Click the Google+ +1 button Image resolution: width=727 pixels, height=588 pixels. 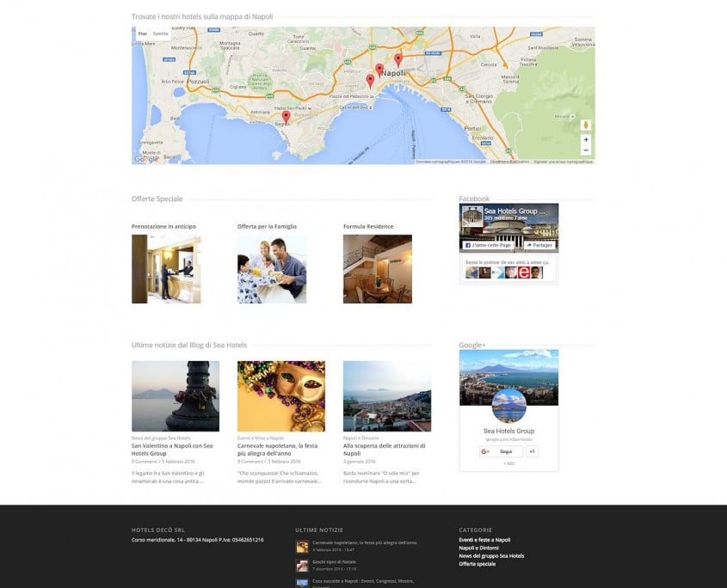(532, 451)
